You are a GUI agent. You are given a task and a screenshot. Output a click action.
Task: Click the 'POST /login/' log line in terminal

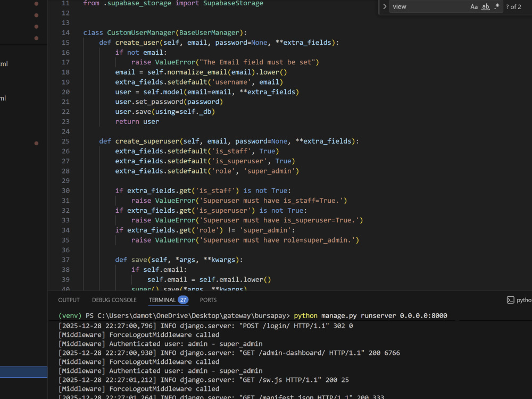click(x=205, y=326)
